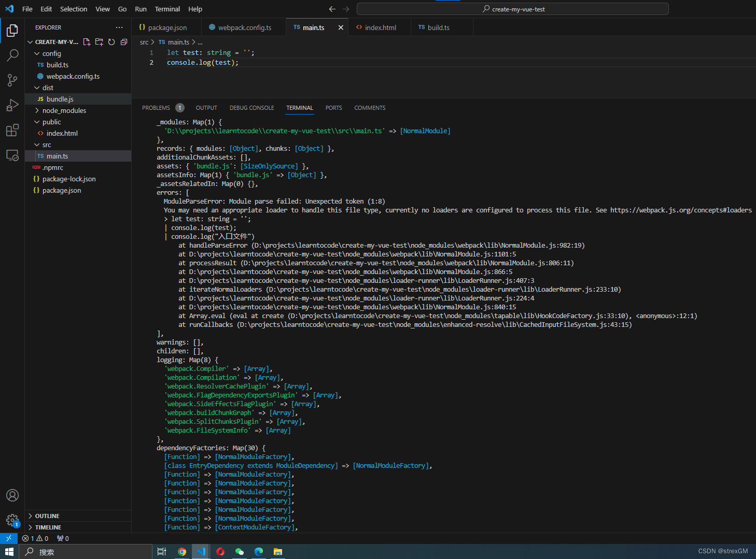Image resolution: width=756 pixels, height=559 pixels.
Task: Open package-lock.json in the Explorer
Action: pos(78,179)
